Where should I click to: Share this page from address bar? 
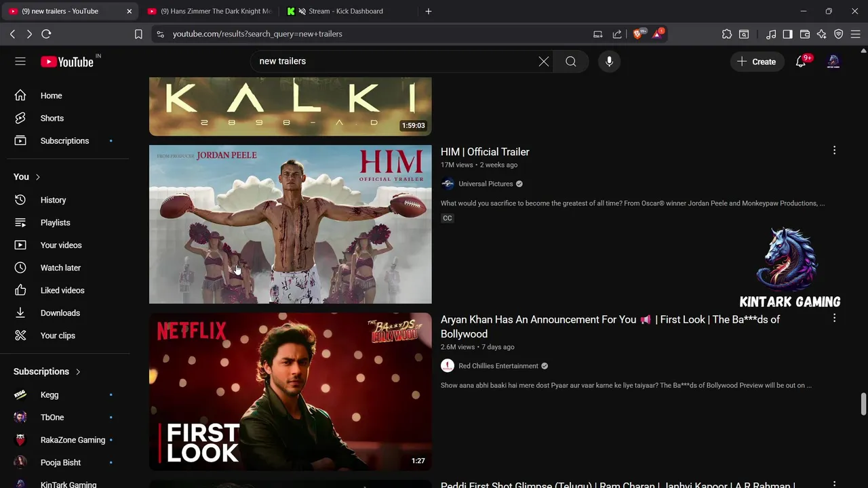617,34
